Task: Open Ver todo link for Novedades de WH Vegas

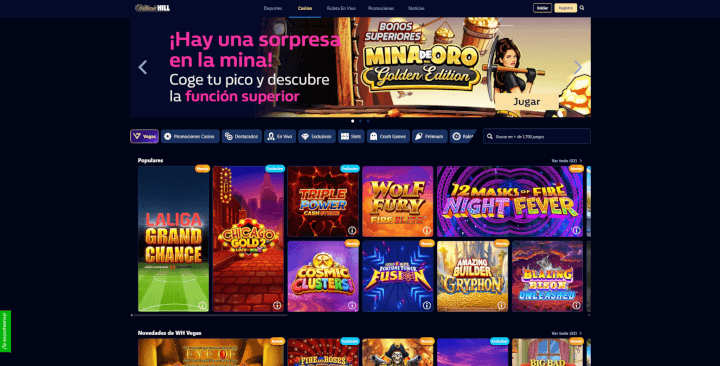Action: coord(567,333)
